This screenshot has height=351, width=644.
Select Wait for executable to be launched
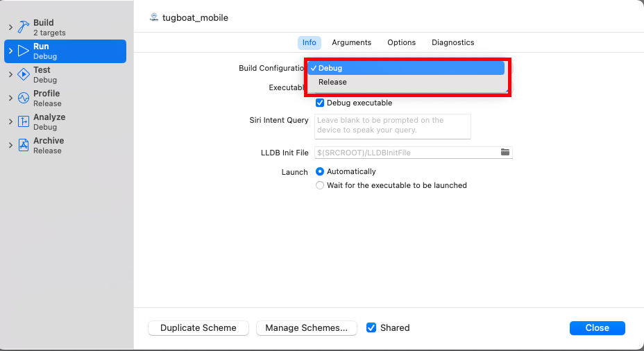(320, 185)
